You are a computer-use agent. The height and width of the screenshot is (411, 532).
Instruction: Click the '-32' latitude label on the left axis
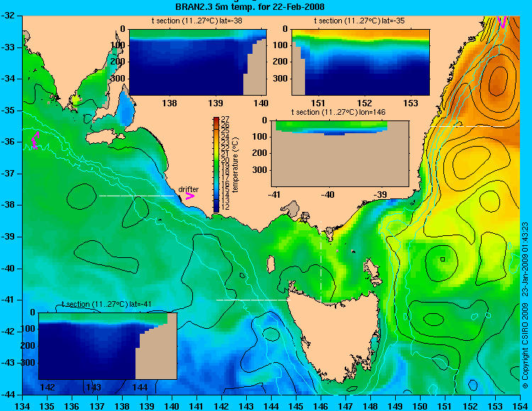(8, 16)
